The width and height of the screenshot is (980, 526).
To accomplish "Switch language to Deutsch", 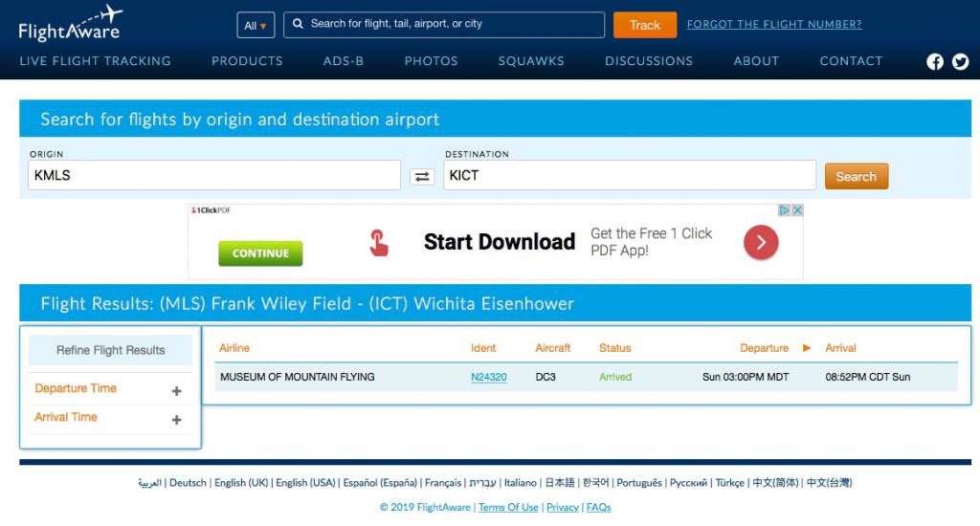I will (x=188, y=483).
